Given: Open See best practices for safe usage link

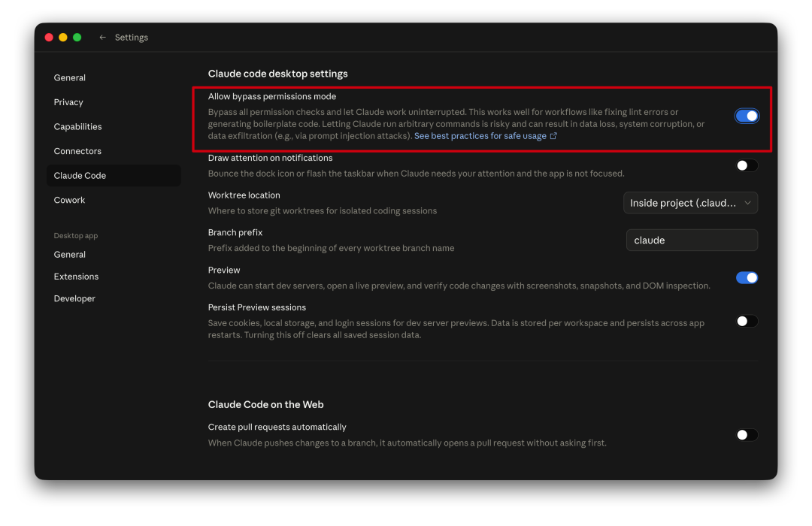Looking at the screenshot, I should pos(480,136).
